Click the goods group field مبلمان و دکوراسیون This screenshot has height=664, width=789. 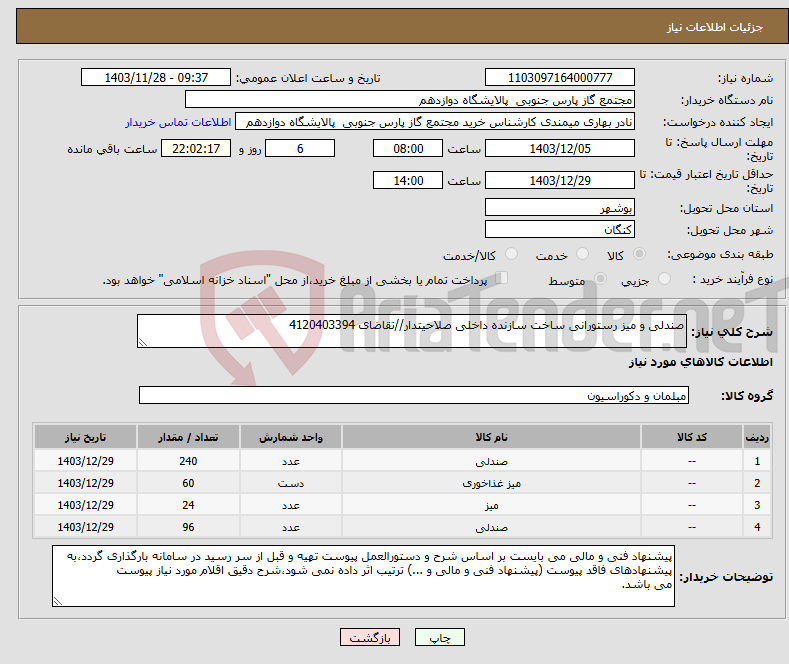coord(414,396)
